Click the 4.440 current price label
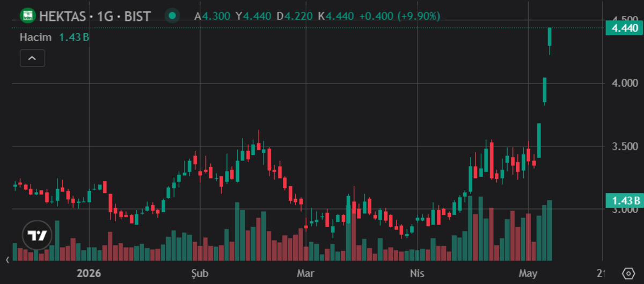 [x=623, y=27]
